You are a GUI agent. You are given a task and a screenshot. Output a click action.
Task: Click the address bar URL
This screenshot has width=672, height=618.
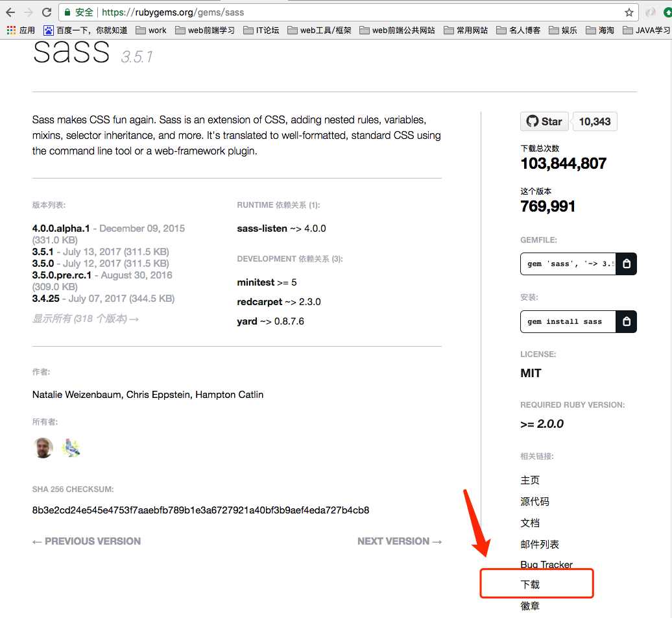(173, 12)
